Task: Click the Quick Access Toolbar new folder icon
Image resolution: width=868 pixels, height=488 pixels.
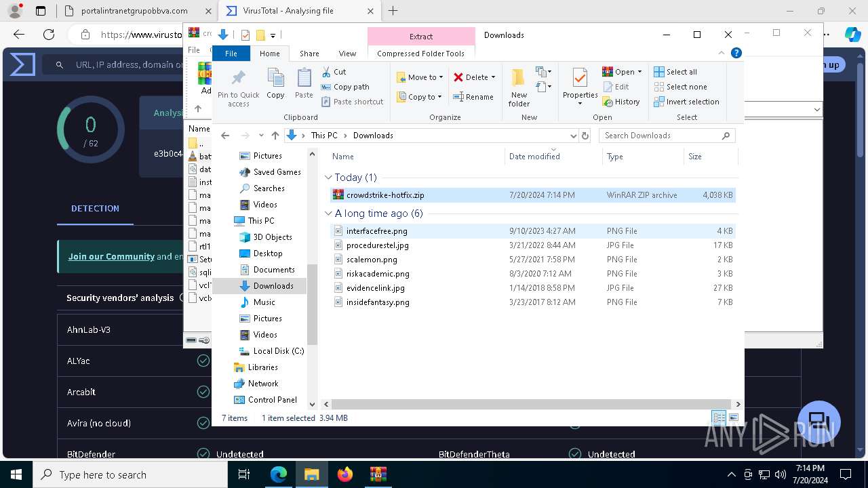Action: 260,35
